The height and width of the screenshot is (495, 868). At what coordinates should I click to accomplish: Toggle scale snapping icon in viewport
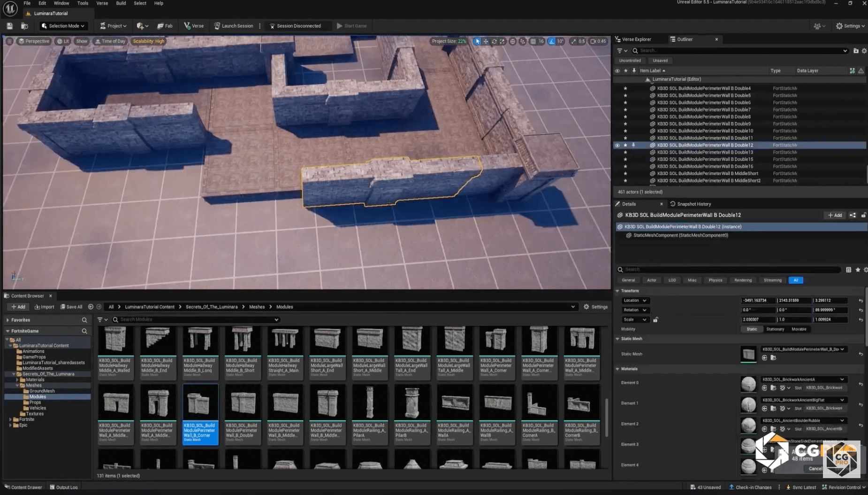(x=573, y=41)
